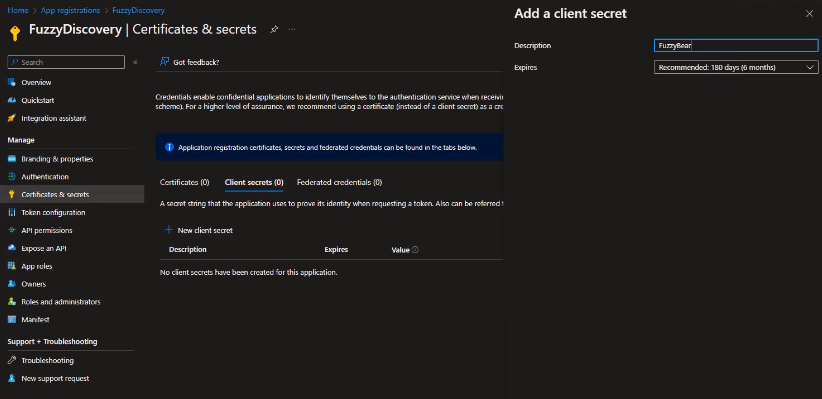Collapse the sidebar with double chevron
The height and width of the screenshot is (399, 822).
click(x=135, y=62)
